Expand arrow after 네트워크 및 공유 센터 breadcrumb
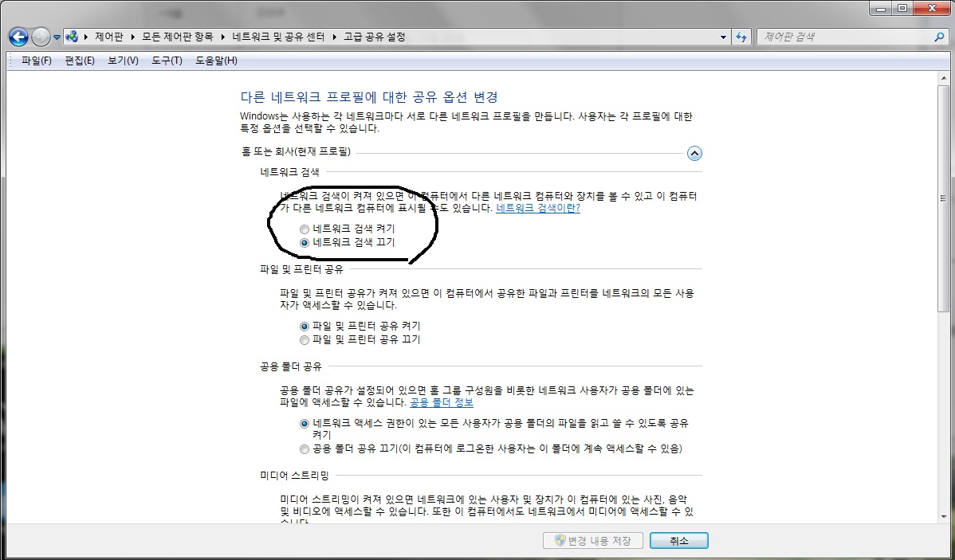Screen dimensions: 955x560 click(x=334, y=37)
